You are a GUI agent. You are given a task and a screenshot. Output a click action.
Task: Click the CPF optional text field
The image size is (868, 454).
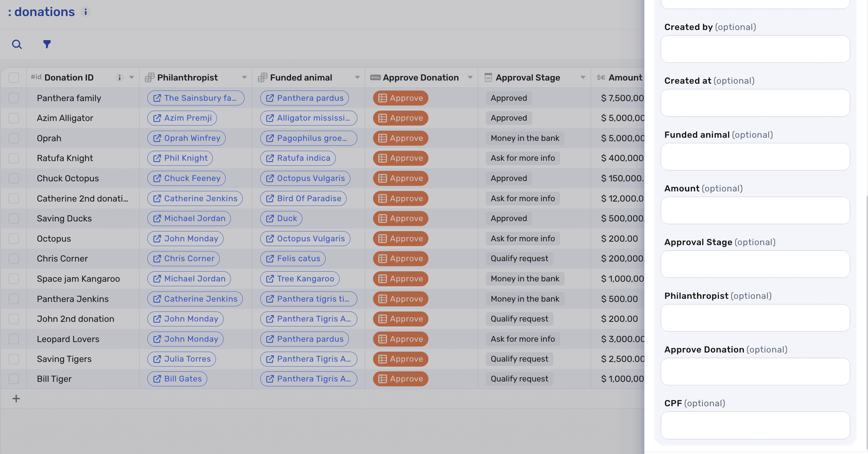click(x=755, y=425)
